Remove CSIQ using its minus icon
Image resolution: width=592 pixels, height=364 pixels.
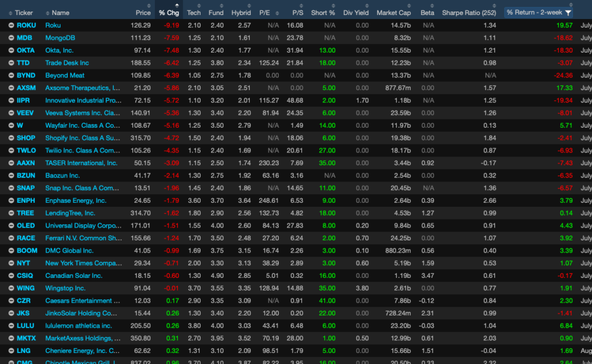pos(12,276)
